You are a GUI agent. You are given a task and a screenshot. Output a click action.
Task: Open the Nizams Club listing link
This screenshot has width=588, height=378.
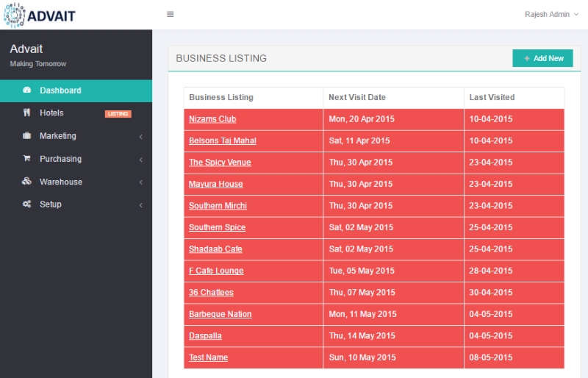coord(212,119)
